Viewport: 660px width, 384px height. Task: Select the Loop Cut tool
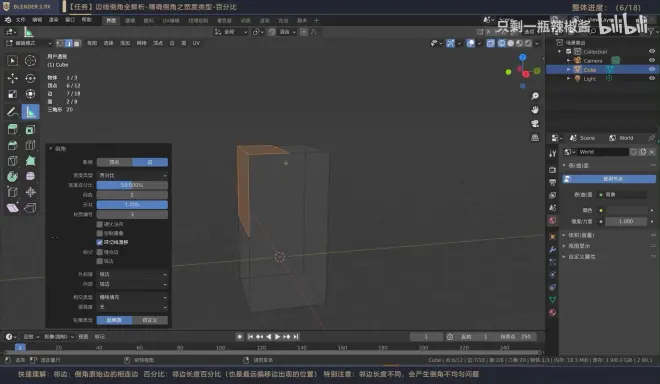pyautogui.click(x=30, y=145)
